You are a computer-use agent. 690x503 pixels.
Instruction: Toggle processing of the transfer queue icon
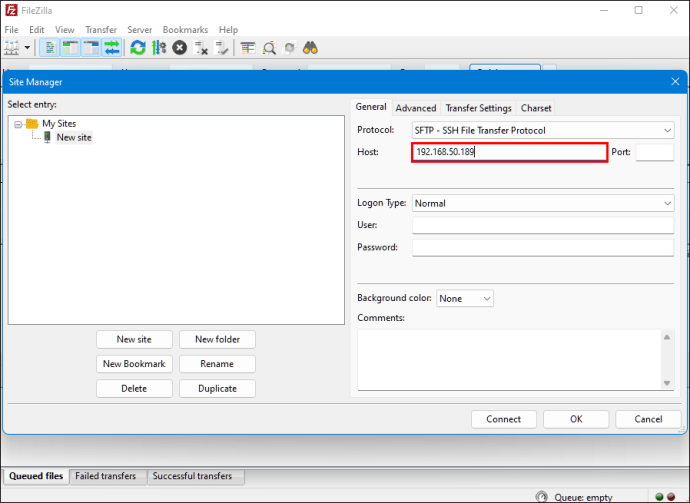tap(159, 48)
